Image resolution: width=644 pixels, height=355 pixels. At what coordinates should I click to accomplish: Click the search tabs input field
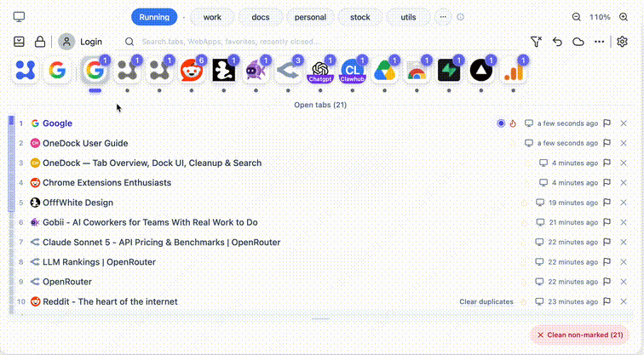(231, 42)
